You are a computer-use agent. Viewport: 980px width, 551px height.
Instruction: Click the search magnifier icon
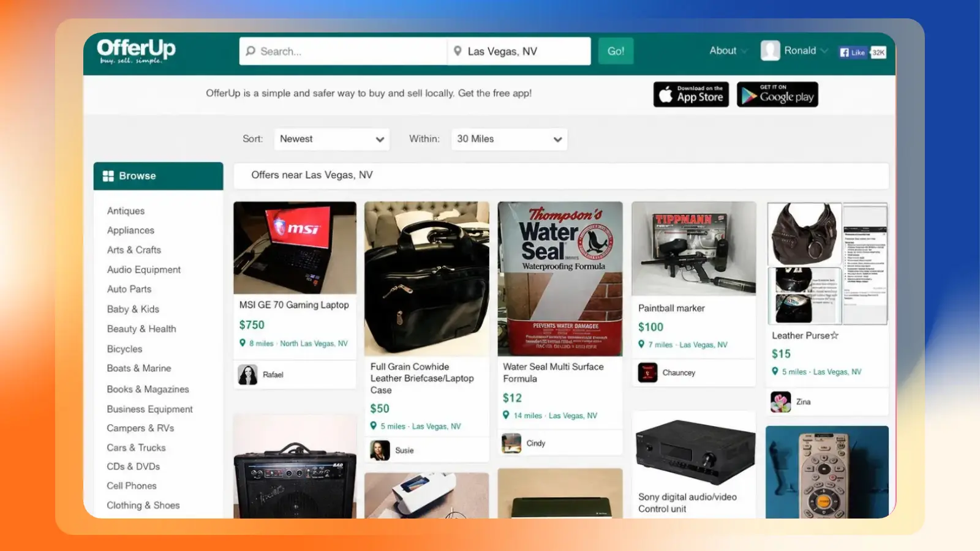[251, 51]
